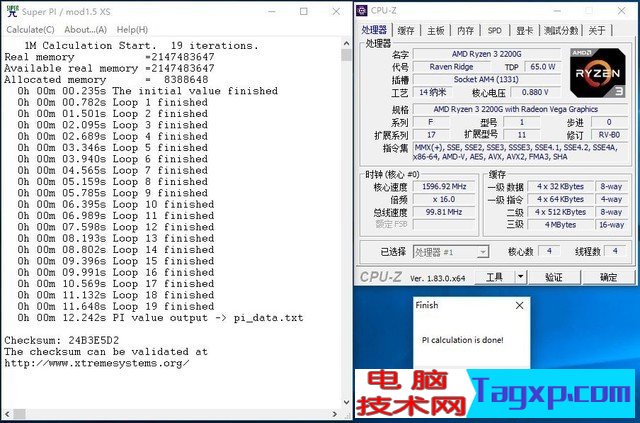This screenshot has width=640, height=423.
Task: Switch to the 主板 tab in CPU-Z
Action: point(436,30)
